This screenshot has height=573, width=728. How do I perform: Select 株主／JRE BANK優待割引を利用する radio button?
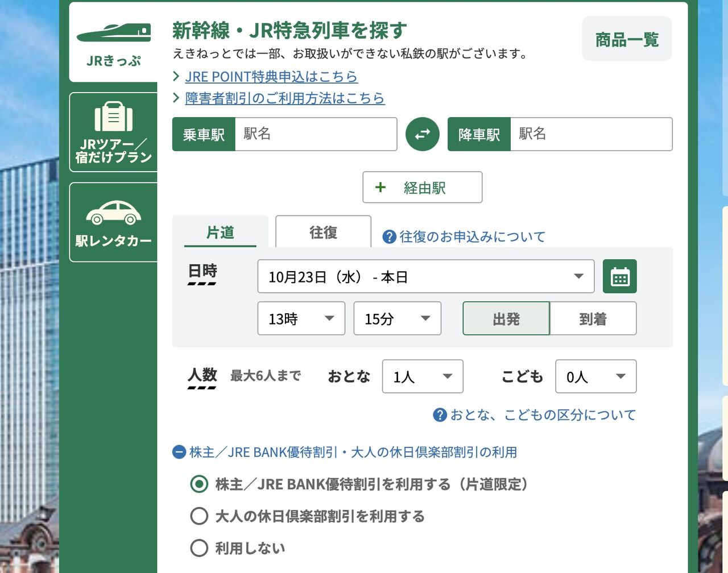199,484
